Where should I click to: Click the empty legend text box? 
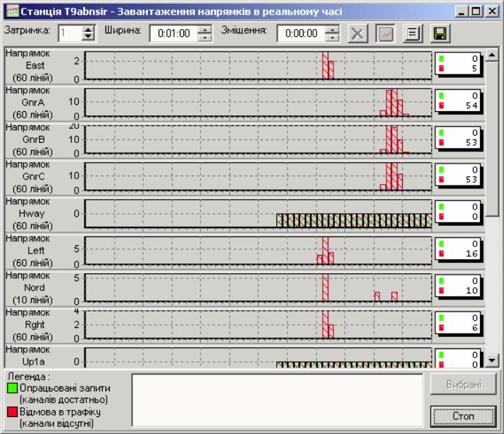(277, 400)
